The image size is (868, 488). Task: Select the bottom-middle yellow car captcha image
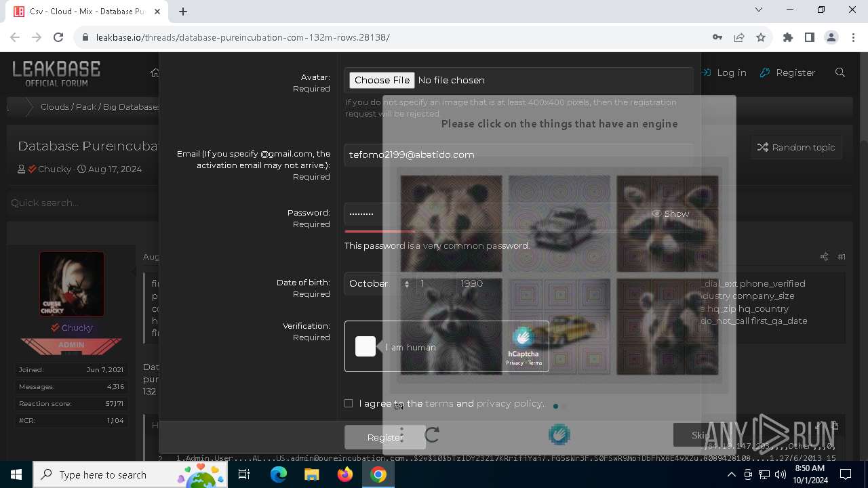[x=559, y=327]
